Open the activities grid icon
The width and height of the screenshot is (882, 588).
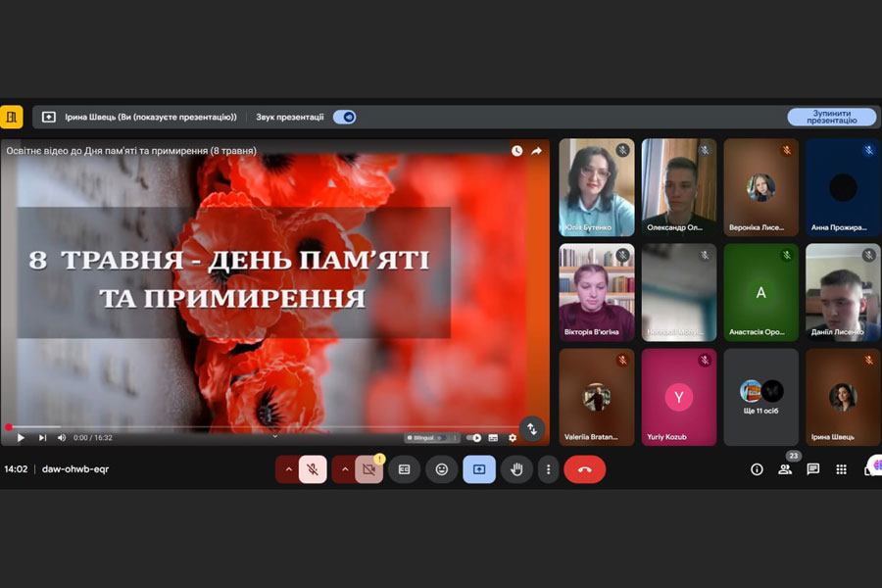(x=841, y=469)
